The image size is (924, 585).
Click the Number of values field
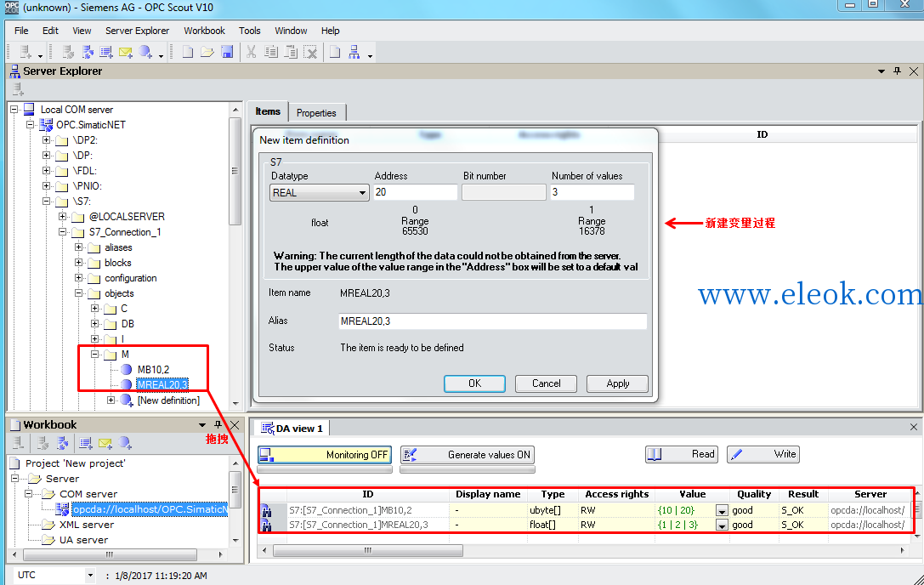click(592, 192)
